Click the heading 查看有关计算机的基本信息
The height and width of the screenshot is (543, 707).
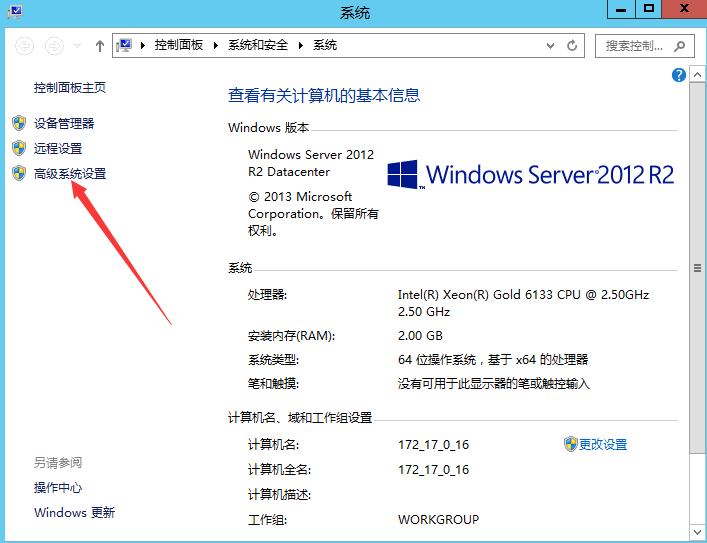click(x=324, y=96)
